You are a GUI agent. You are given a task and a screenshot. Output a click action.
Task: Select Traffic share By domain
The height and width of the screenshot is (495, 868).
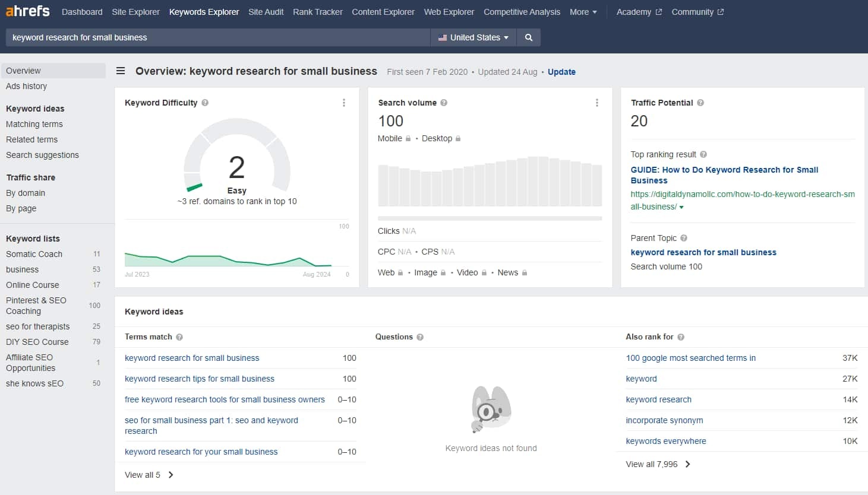(26, 193)
